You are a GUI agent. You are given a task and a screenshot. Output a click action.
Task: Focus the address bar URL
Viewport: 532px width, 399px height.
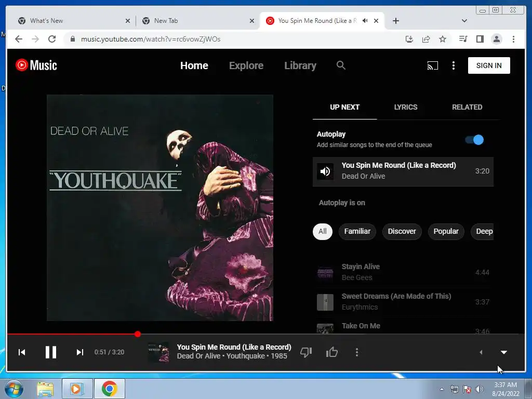pyautogui.click(x=150, y=39)
